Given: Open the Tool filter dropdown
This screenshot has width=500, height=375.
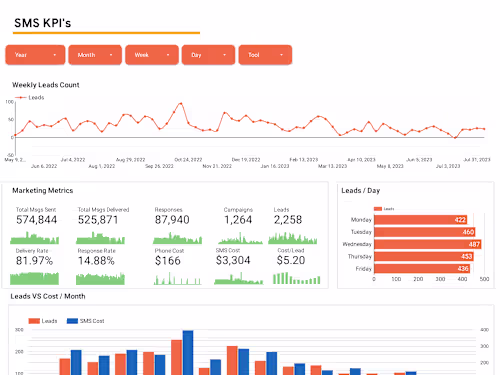Looking at the screenshot, I should (265, 55).
